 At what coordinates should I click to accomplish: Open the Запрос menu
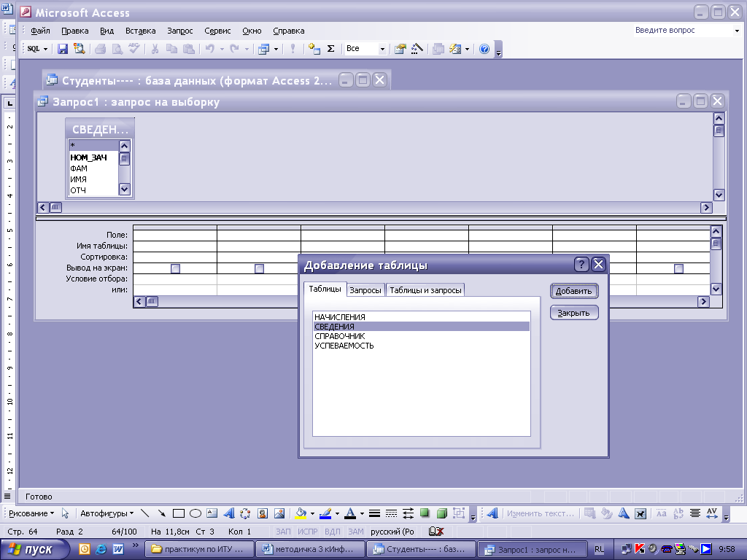[180, 31]
